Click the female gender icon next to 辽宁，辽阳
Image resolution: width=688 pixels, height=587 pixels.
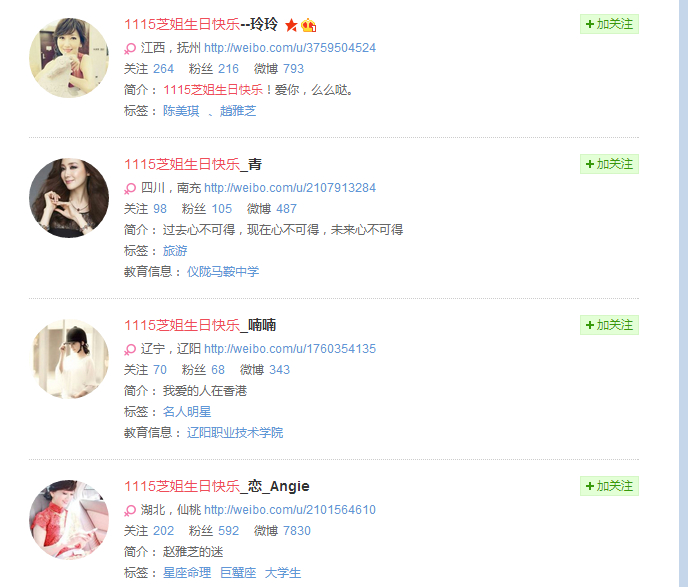point(130,349)
